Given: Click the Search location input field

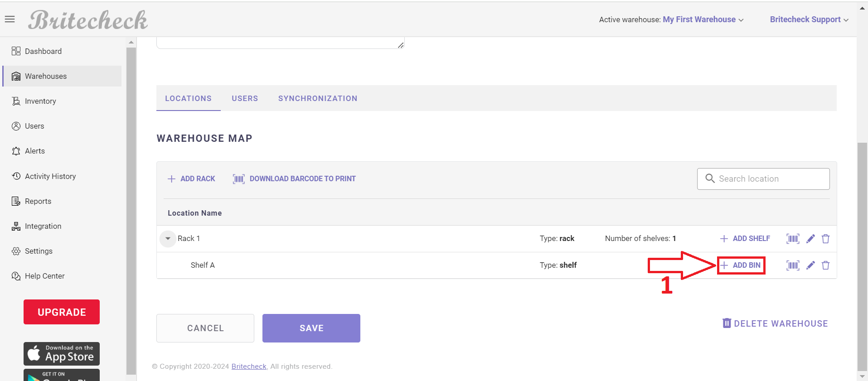Looking at the screenshot, I should pos(763,179).
